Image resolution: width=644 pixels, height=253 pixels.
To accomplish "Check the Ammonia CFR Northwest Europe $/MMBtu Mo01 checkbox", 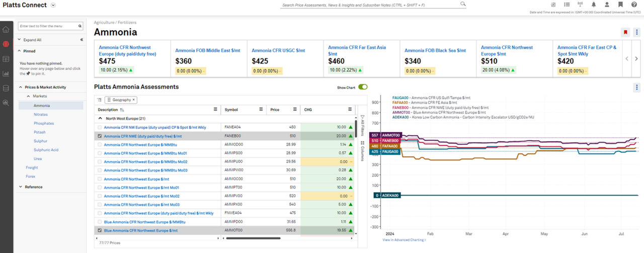I will (x=100, y=153).
